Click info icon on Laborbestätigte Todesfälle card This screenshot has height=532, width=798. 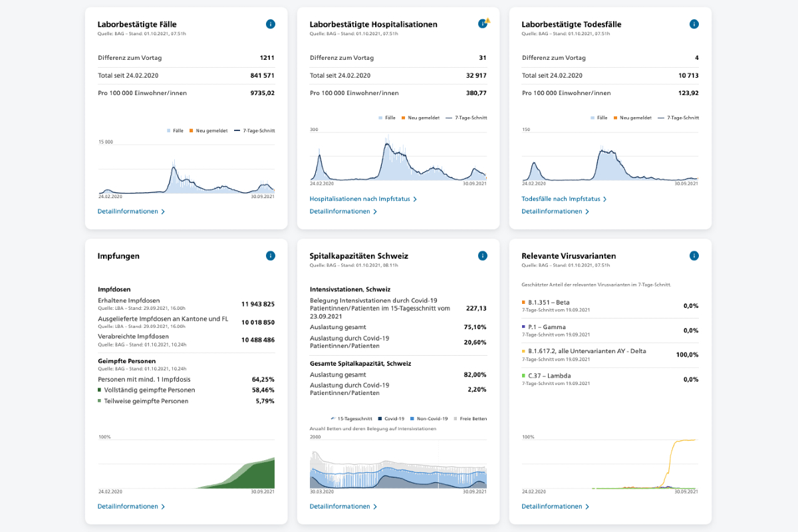coord(694,24)
